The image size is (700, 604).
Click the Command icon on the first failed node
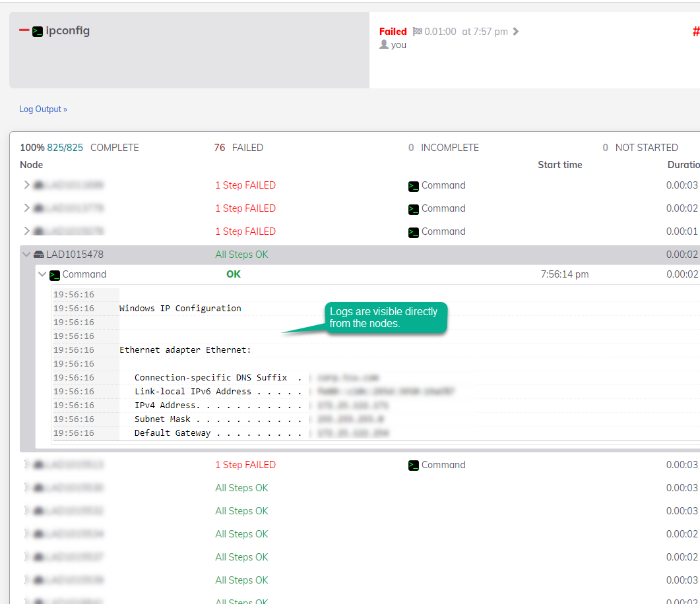pyautogui.click(x=414, y=185)
